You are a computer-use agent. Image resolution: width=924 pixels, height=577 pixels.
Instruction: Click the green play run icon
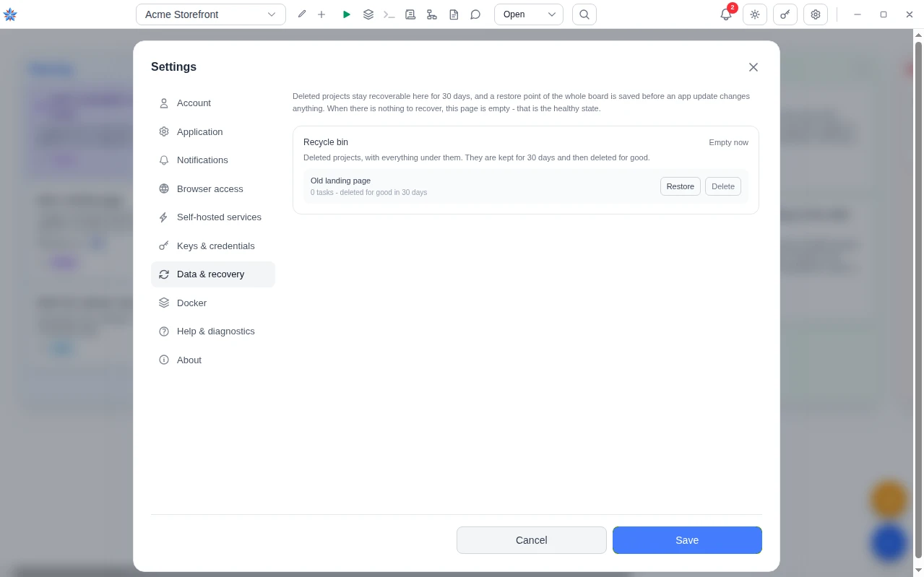click(347, 14)
